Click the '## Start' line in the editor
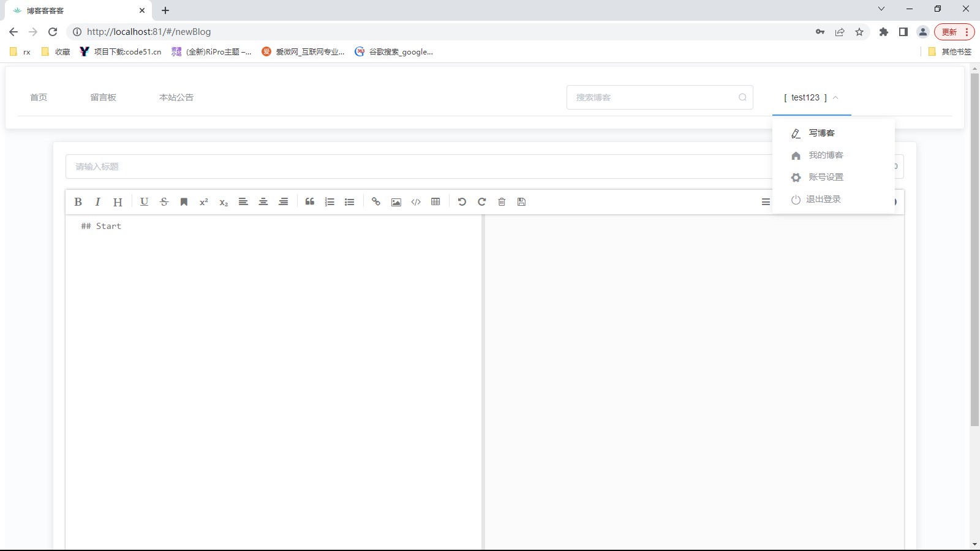The width and height of the screenshot is (980, 551). coord(101,226)
